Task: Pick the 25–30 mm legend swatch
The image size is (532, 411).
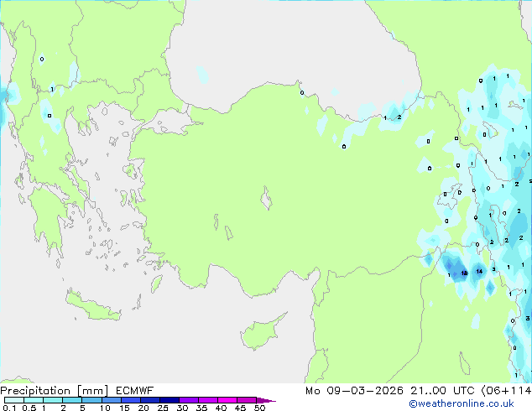Action: [x=169, y=400]
